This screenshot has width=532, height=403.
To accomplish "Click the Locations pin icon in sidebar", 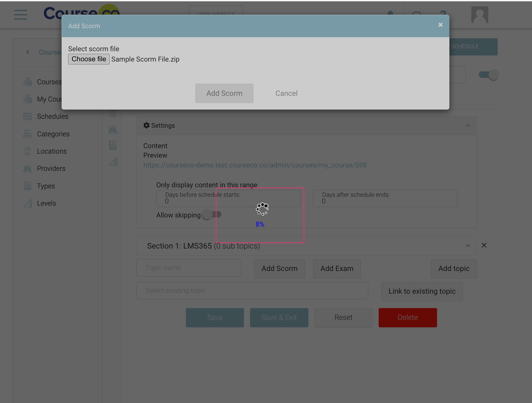I will (28, 151).
